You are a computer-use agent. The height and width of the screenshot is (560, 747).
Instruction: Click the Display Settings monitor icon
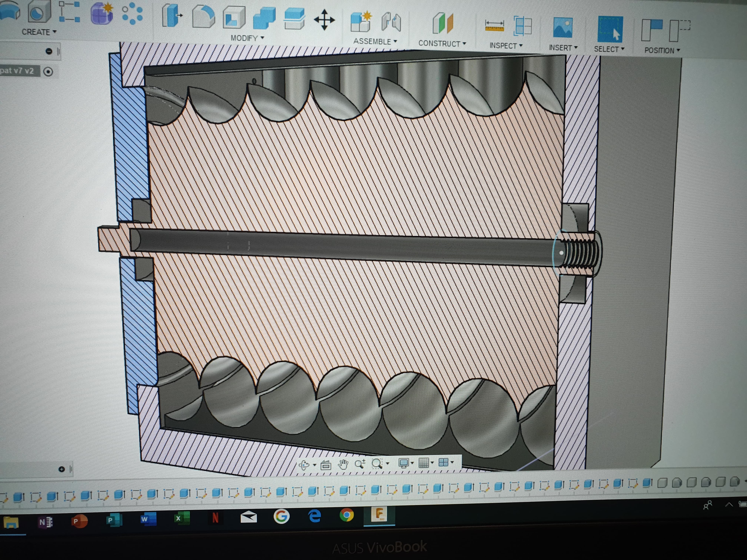click(404, 463)
